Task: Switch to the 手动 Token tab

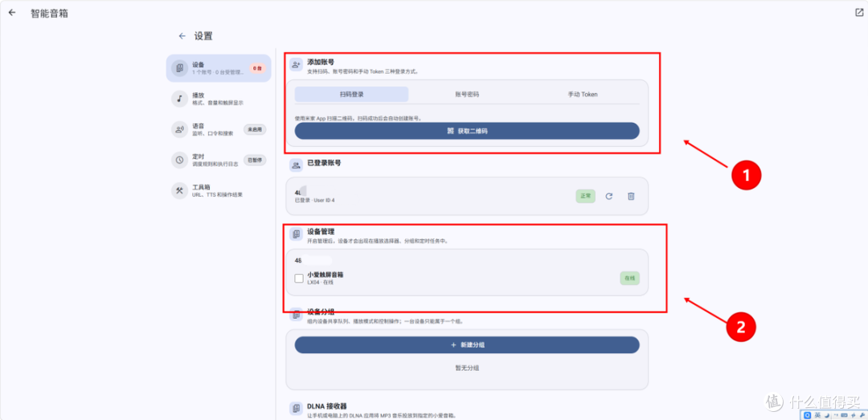Action: (583, 94)
